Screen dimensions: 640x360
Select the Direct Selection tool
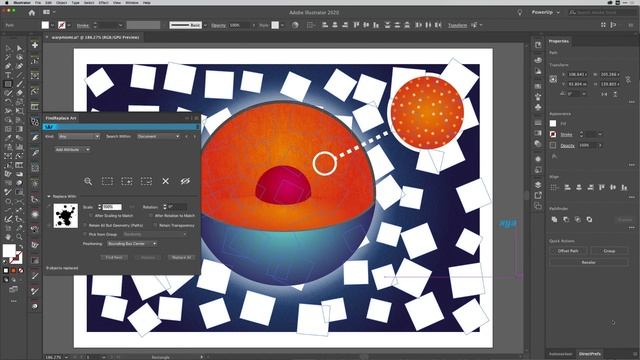click(19, 49)
